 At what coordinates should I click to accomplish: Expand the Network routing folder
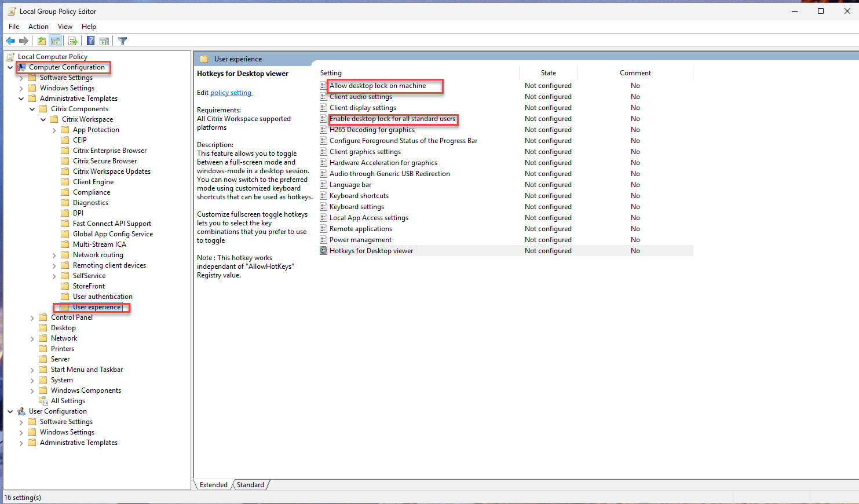tap(54, 255)
